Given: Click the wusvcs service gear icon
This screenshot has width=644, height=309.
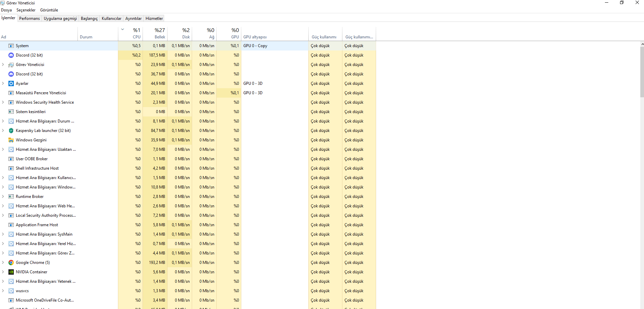Looking at the screenshot, I should point(11,291).
